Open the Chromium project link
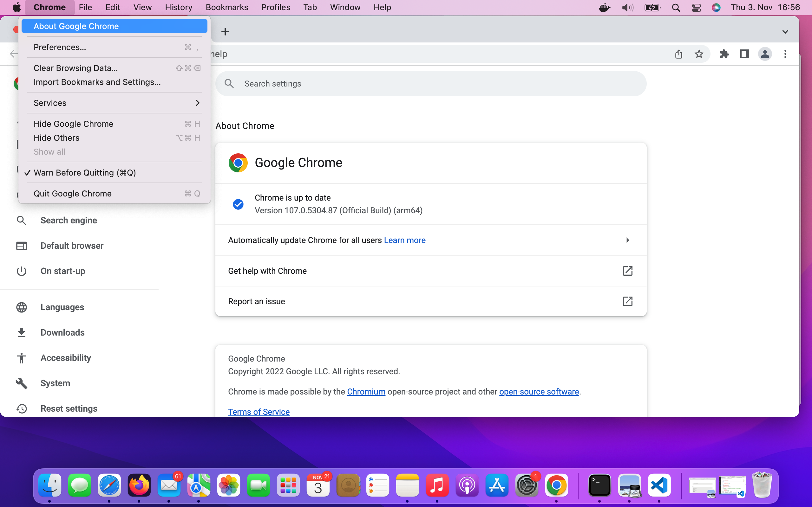Screen dimensions: 812x507 [x=366, y=392]
